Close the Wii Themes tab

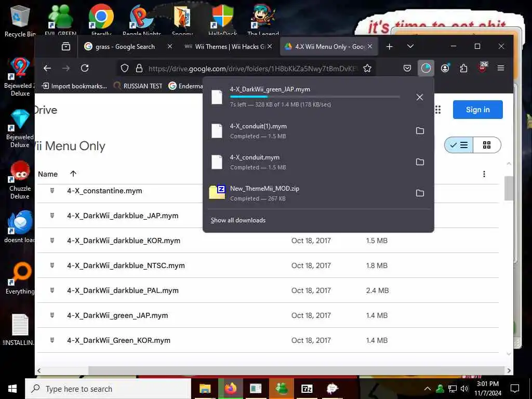click(270, 46)
